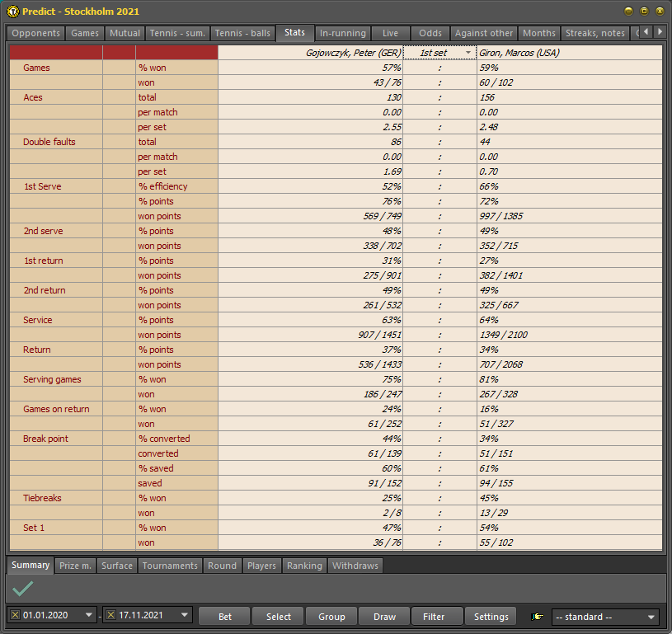Click the green checkmark confirm icon
Image resolution: width=672 pixels, height=634 pixels.
tap(23, 588)
